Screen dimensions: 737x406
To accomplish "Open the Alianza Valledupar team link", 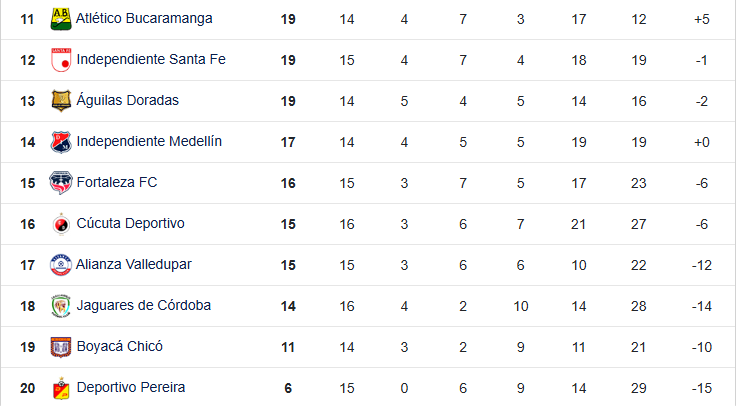I will pyautogui.click(x=134, y=265).
